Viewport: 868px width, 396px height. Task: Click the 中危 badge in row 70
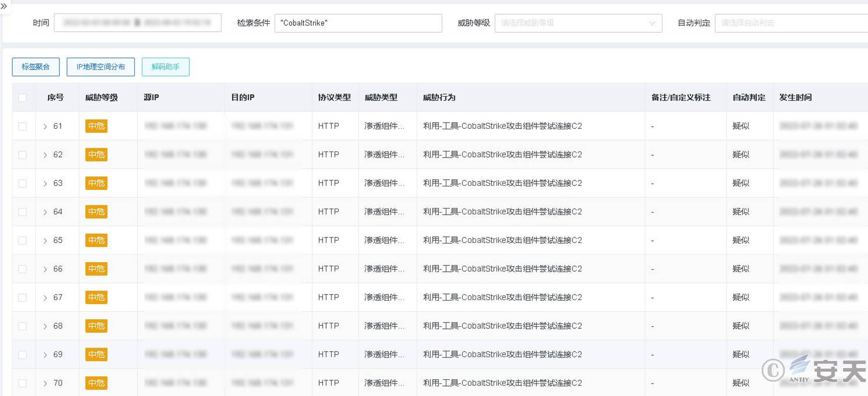pyautogui.click(x=96, y=383)
